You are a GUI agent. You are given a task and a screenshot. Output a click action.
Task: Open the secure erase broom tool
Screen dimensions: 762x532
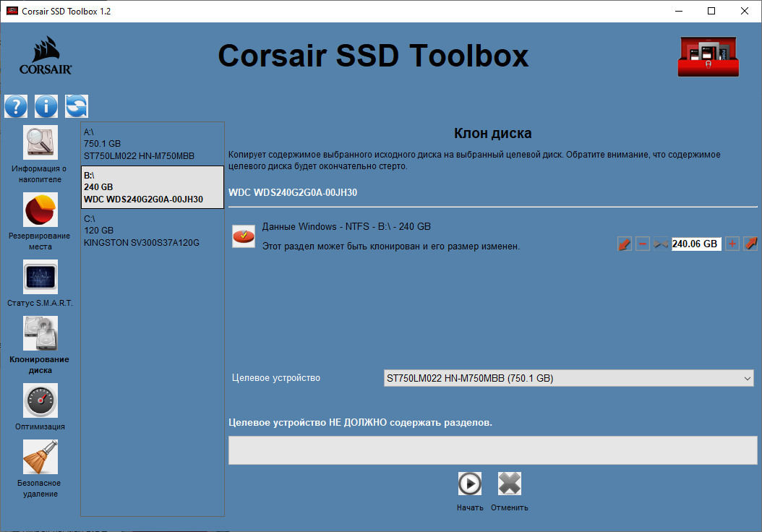[40, 457]
